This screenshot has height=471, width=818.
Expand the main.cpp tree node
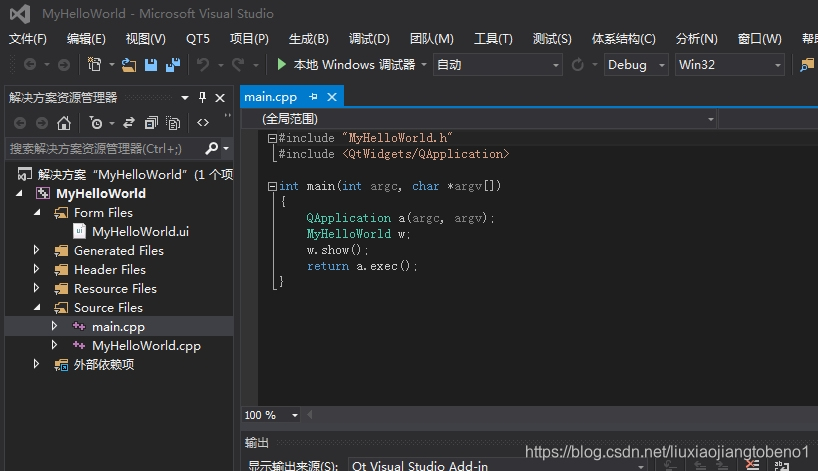[x=54, y=326]
